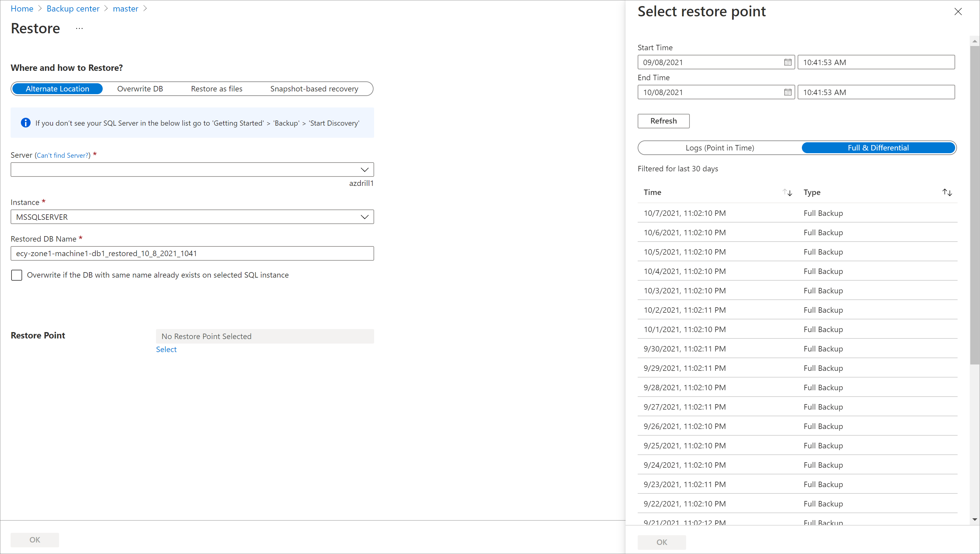Switch to Logs Point in Time view
This screenshot has width=980, height=554.
coord(719,147)
